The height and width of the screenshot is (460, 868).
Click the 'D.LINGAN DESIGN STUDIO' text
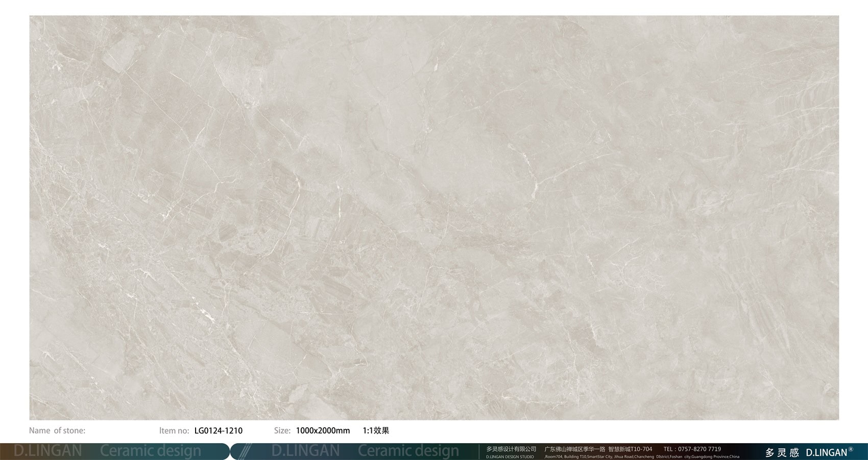(x=510, y=456)
